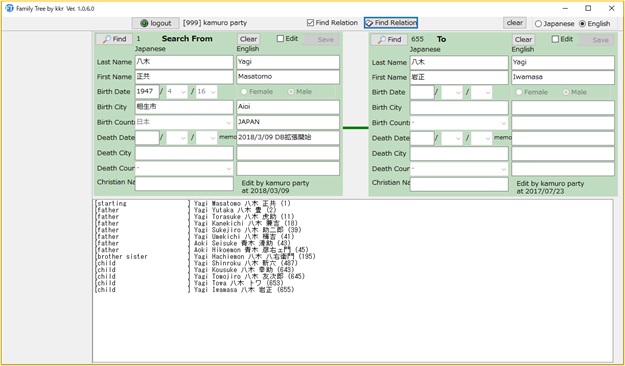Maximize the Family Tree window
This screenshot has width=625, height=366.
pos(588,8)
